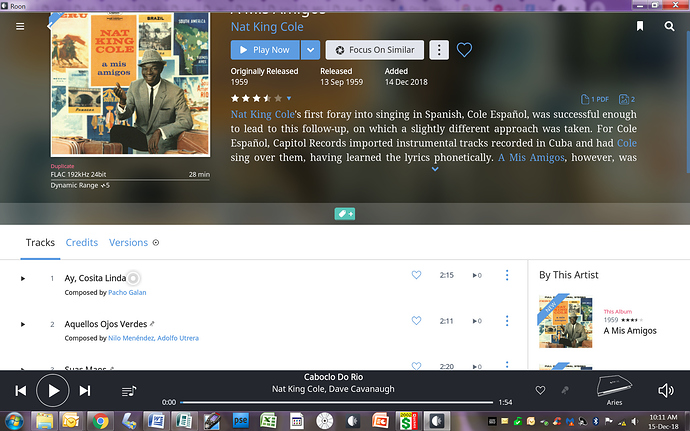Select track title Ay, Cosita Linda
The width and height of the screenshot is (690, 431).
coord(95,278)
